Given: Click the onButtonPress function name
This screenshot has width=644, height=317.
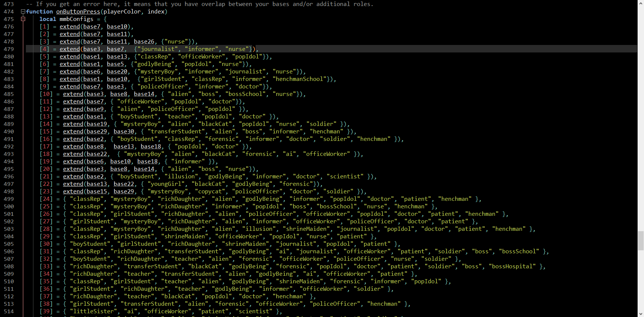Looking at the screenshot, I should (x=78, y=12).
